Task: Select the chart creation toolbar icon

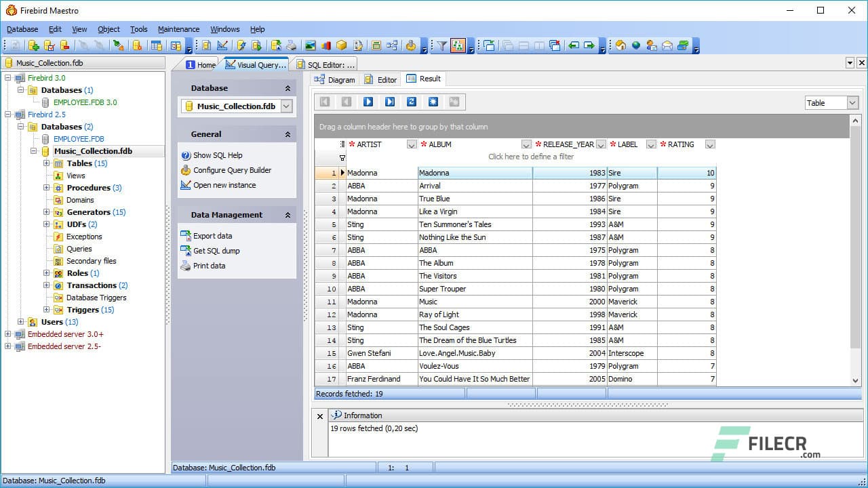Action: point(326,45)
